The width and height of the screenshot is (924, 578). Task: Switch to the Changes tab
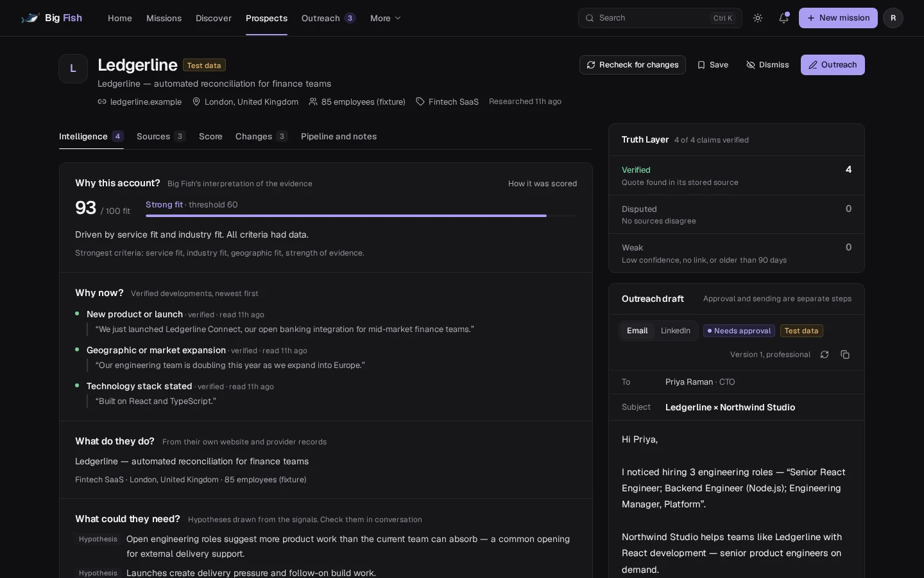tap(262, 136)
